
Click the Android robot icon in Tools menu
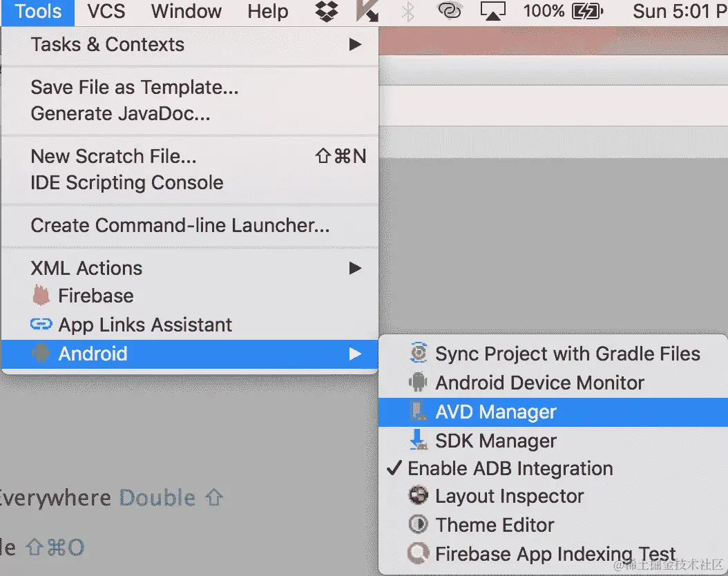pyautogui.click(x=41, y=354)
